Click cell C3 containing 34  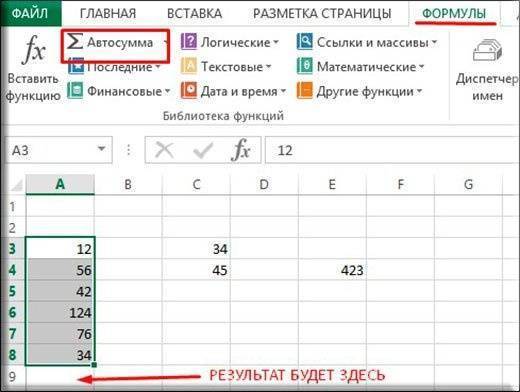(x=196, y=249)
